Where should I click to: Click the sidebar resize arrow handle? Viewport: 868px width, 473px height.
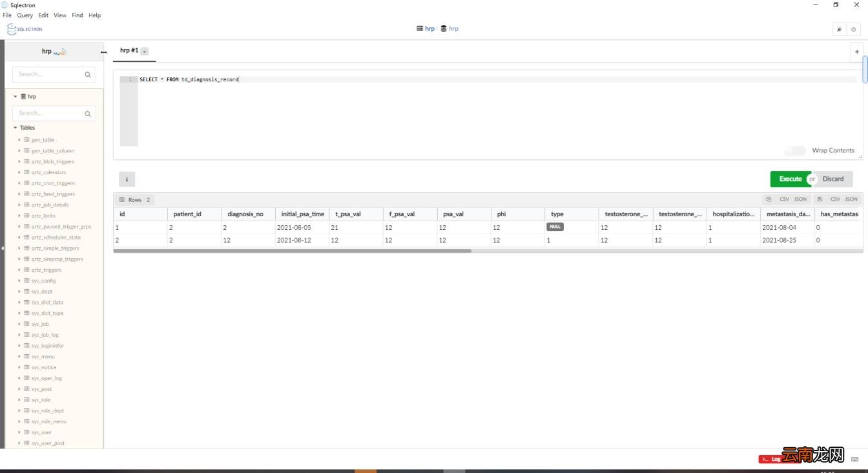click(x=103, y=52)
